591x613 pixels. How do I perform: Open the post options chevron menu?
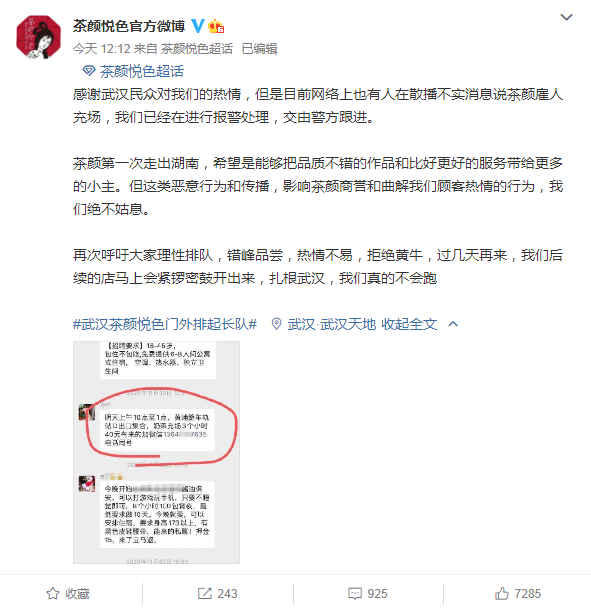click(566, 17)
